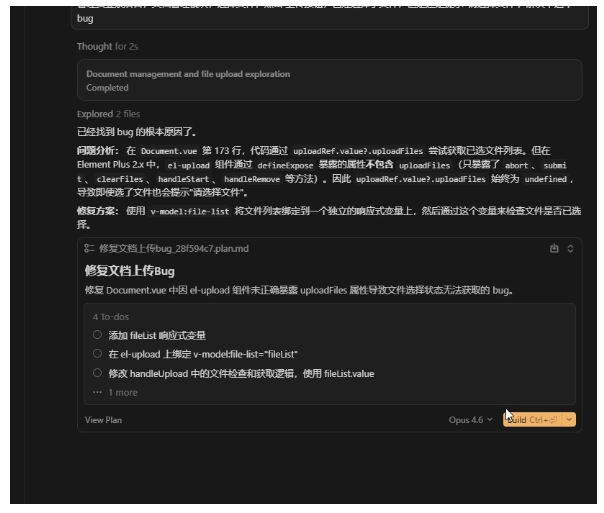Viewport: 604px width, 513px height.
Task: Click the clearFiles inline code
Action: 120,179
